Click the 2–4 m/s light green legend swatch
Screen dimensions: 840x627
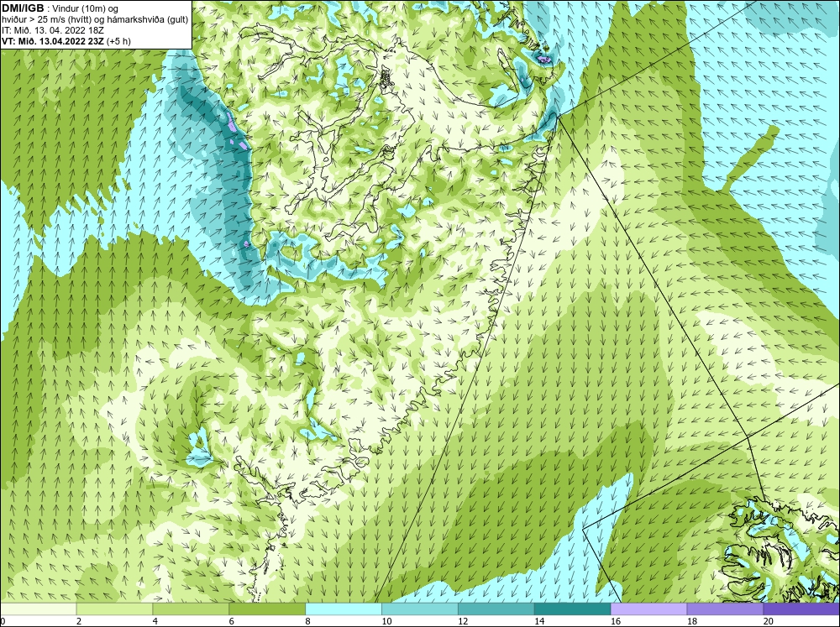click(114, 609)
